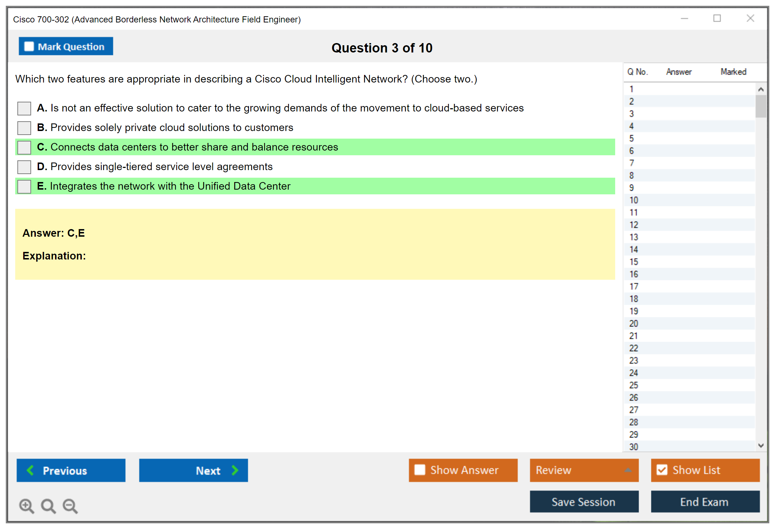Screen dimensions: 778x532
Task: Expand the Review dropdown menu
Action: click(628, 470)
